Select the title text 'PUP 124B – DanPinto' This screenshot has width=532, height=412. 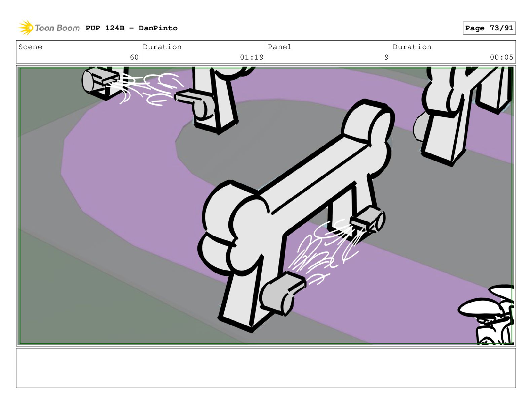tap(131, 28)
